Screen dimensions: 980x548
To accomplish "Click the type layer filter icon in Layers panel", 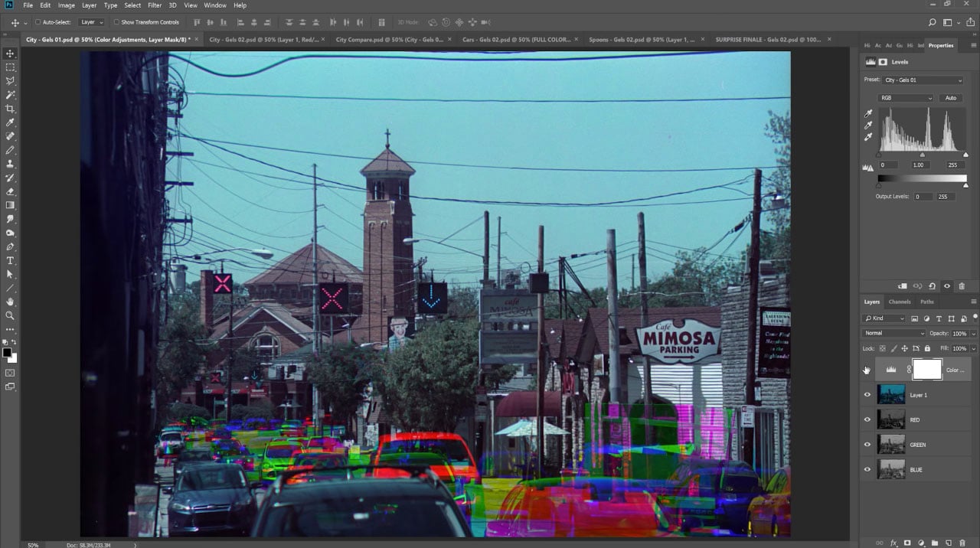I will 939,318.
